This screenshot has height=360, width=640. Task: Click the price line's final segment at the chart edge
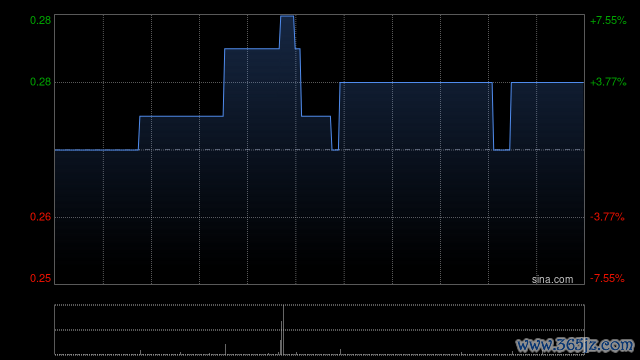[548, 82]
